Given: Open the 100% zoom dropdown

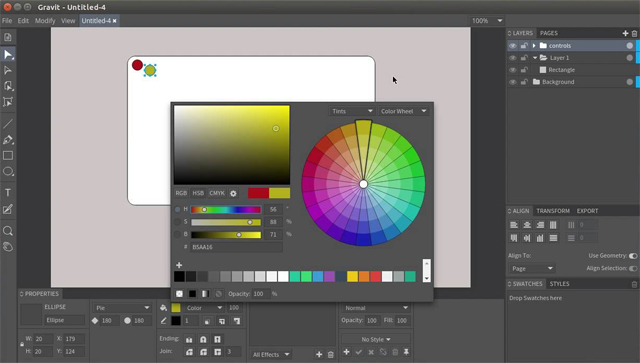Looking at the screenshot, I should (487, 20).
